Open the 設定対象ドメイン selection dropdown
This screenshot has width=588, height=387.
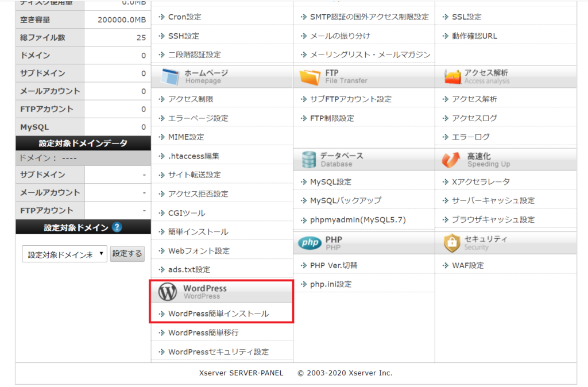coord(65,253)
